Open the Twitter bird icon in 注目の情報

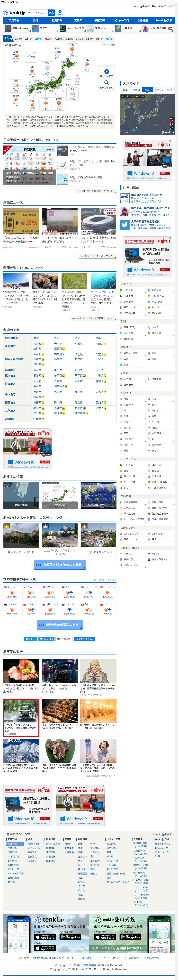(124, 224)
